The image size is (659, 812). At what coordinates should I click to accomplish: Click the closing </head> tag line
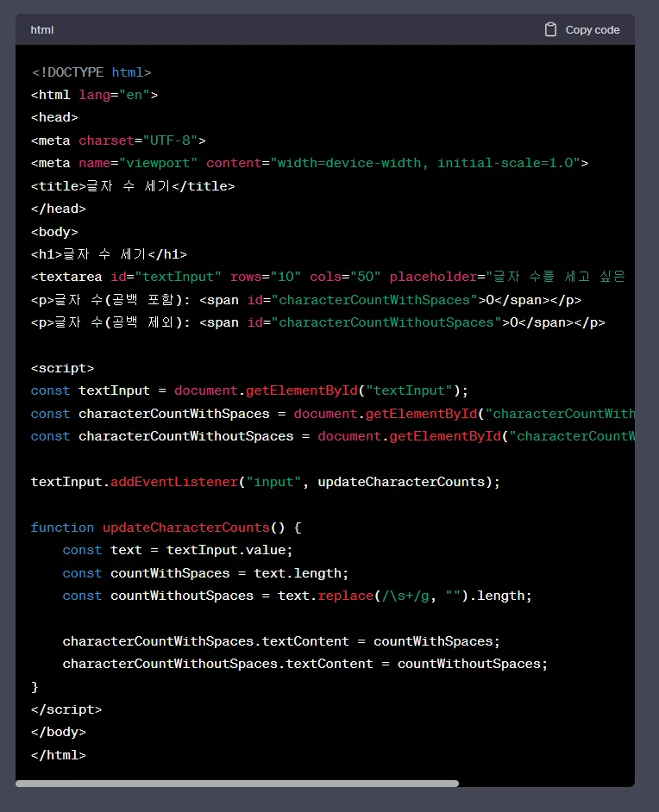[59, 209]
